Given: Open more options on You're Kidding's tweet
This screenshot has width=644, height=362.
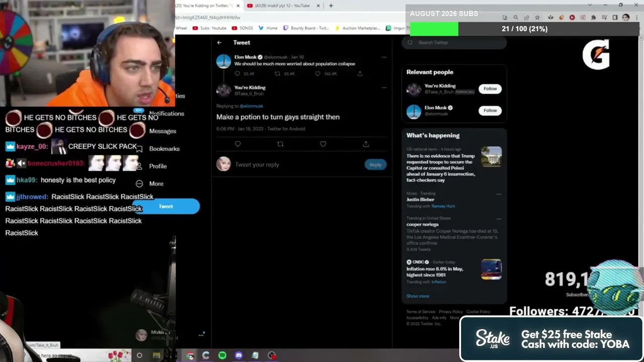Looking at the screenshot, I should point(384,87).
